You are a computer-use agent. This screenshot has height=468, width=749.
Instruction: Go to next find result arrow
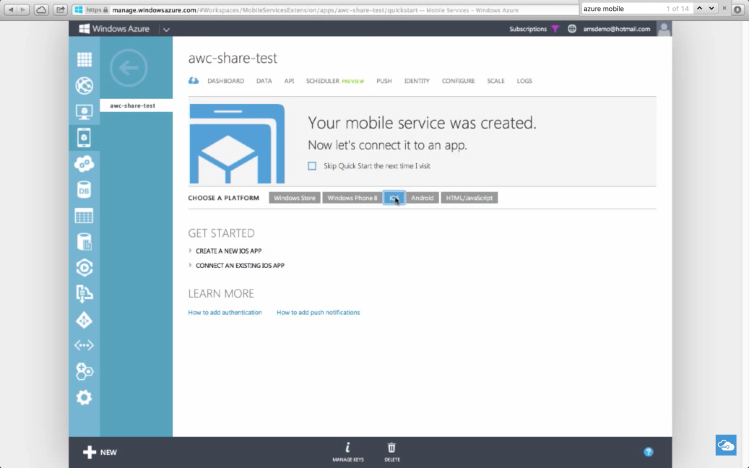pos(711,9)
